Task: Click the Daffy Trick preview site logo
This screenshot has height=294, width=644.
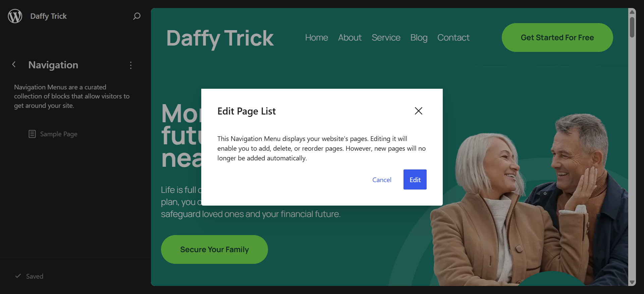Action: (220, 38)
